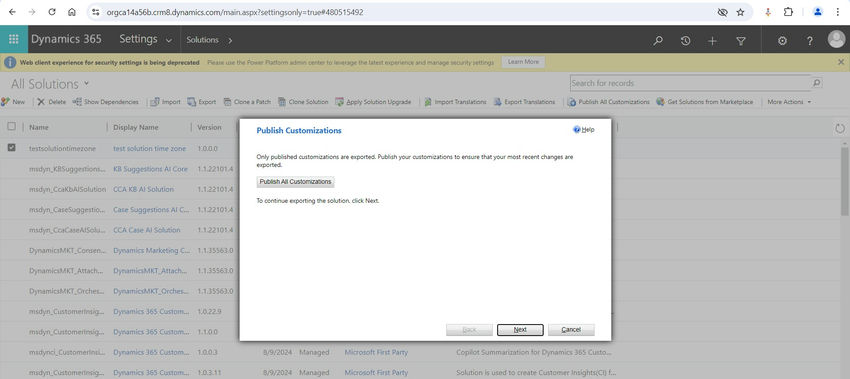The image size is (850, 379).
Task: Click Publish All Customizations in toolbar
Action: pos(608,102)
